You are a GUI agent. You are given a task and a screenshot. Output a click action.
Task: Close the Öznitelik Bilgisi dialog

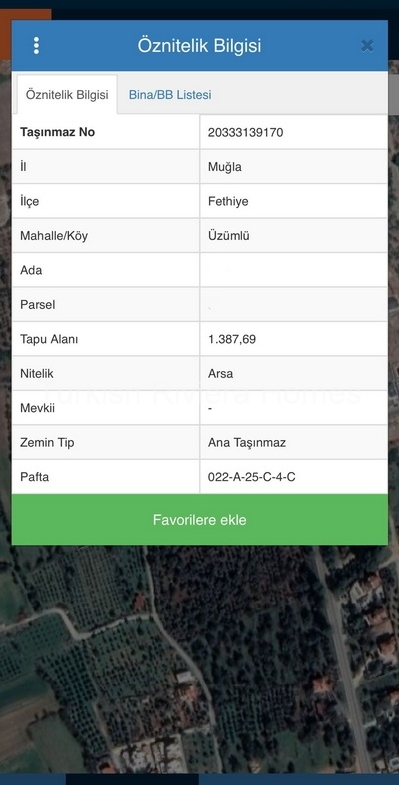(x=367, y=46)
